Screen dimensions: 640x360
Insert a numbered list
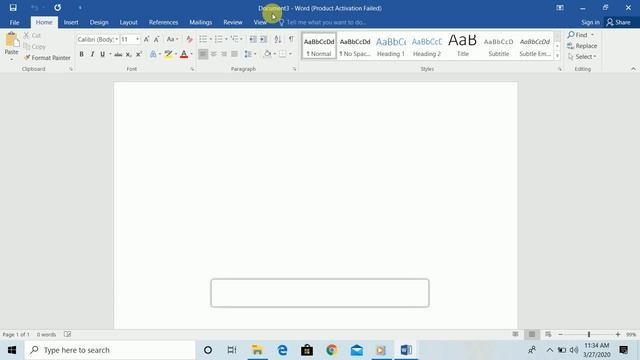[219, 39]
